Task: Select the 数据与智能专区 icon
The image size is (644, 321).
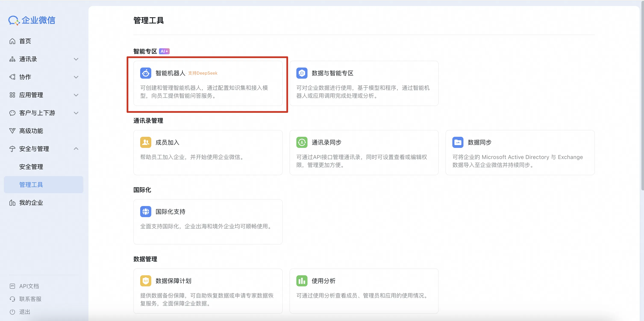Action: 302,73
